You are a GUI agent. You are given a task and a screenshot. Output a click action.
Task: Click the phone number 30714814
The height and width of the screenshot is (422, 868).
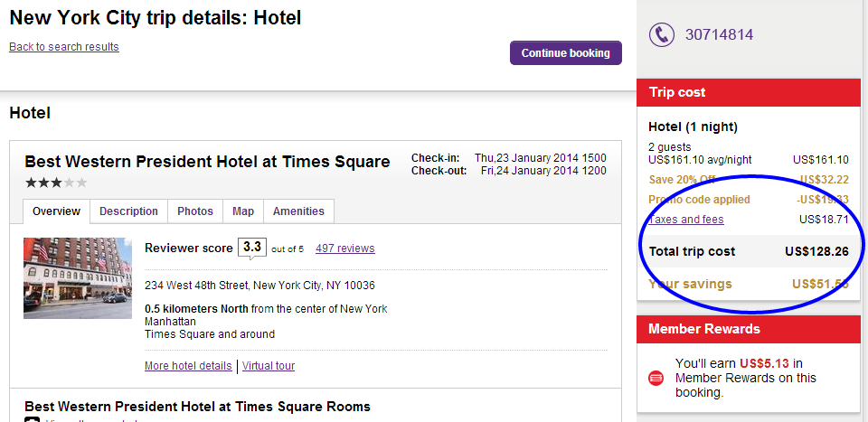[x=719, y=35]
